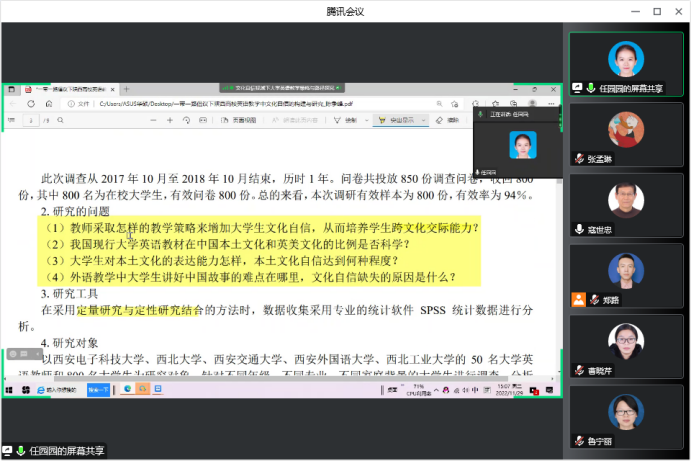Click 张孟琳 participant video tile
This screenshot has height=461, width=692.
tap(625, 135)
